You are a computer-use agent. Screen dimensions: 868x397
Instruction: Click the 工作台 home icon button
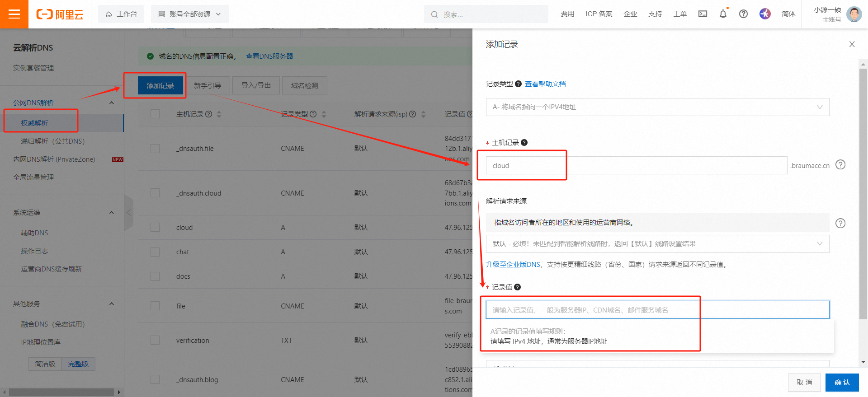pyautogui.click(x=121, y=14)
